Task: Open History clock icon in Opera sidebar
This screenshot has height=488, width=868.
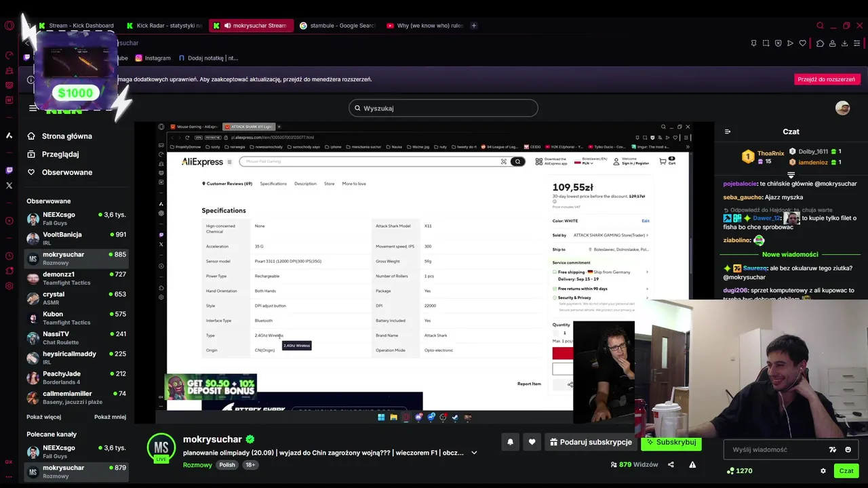Action: 9,256
